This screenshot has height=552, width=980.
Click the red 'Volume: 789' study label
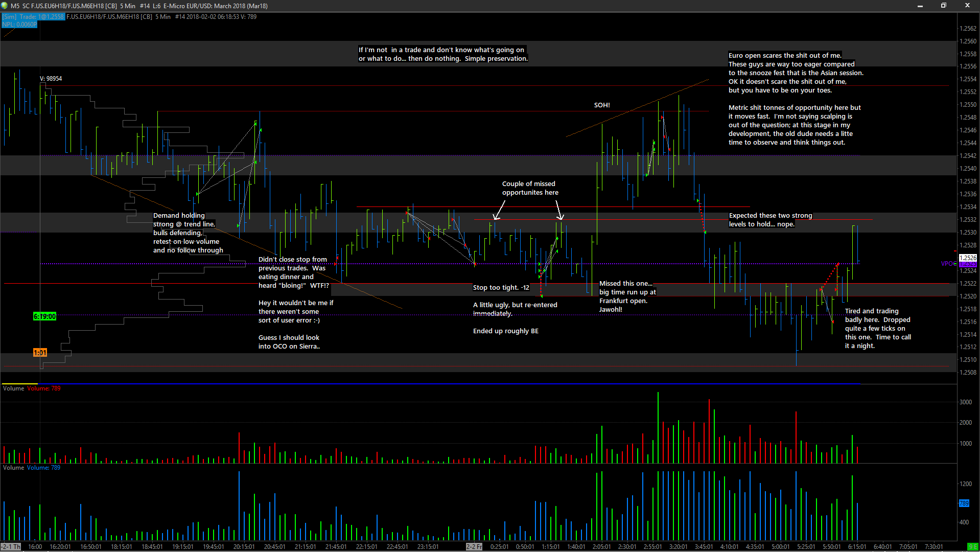point(44,388)
